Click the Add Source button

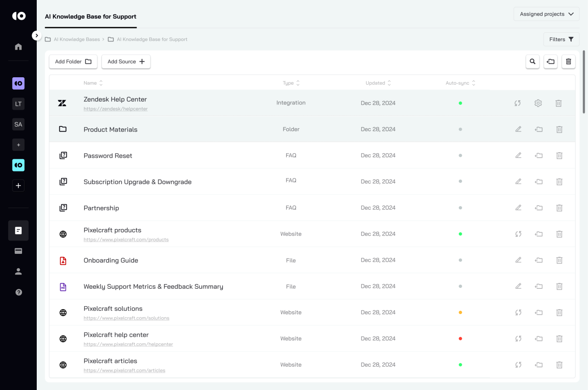point(126,62)
